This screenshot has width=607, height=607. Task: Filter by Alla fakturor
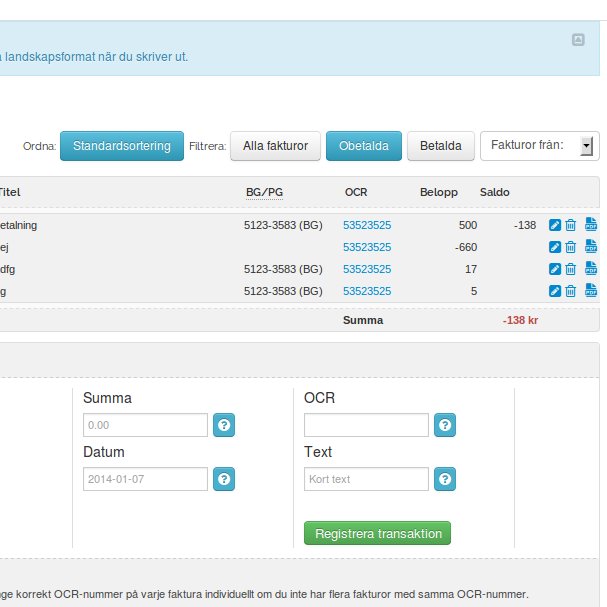(275, 146)
